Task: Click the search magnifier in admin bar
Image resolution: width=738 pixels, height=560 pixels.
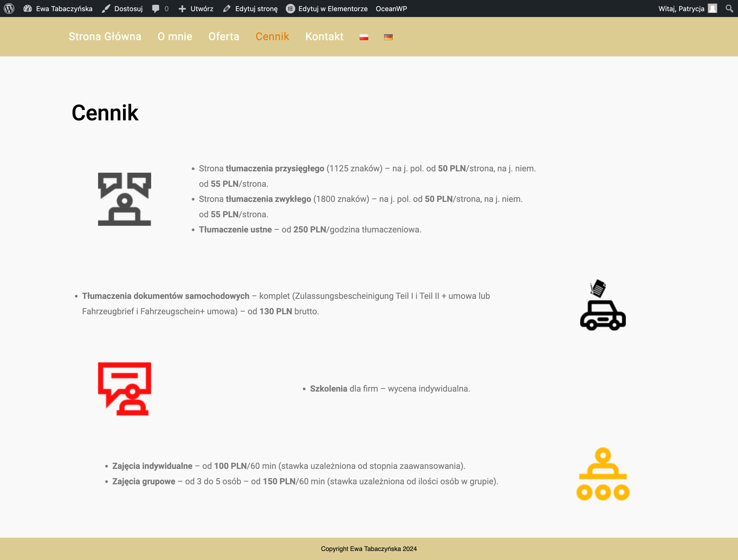Action: pyautogui.click(x=729, y=8)
